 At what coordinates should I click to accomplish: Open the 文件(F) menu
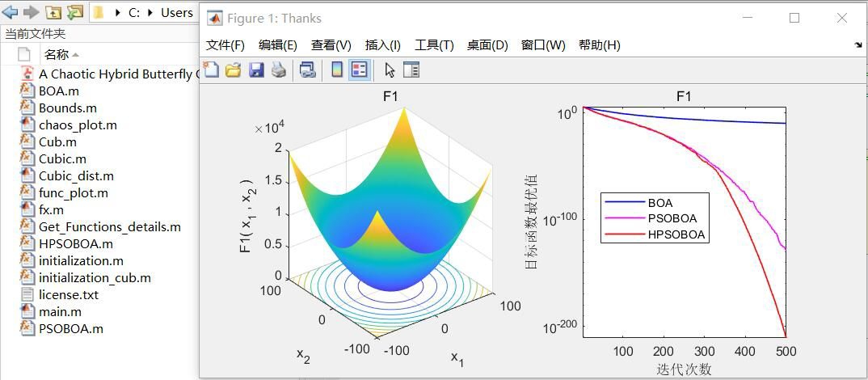point(225,44)
